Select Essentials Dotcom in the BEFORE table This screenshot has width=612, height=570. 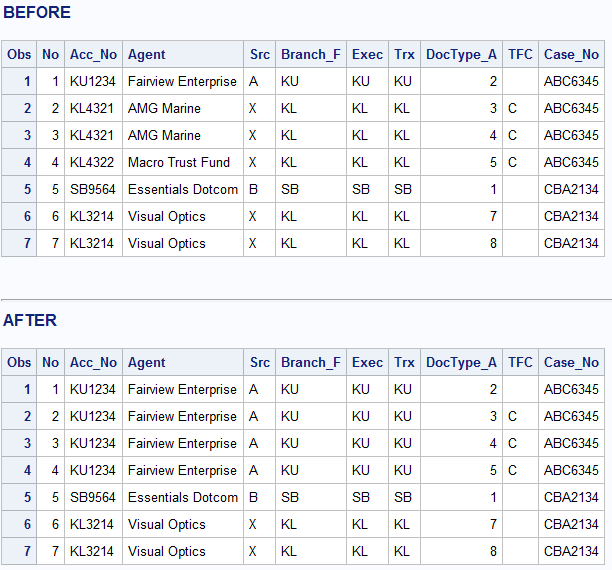183,189
